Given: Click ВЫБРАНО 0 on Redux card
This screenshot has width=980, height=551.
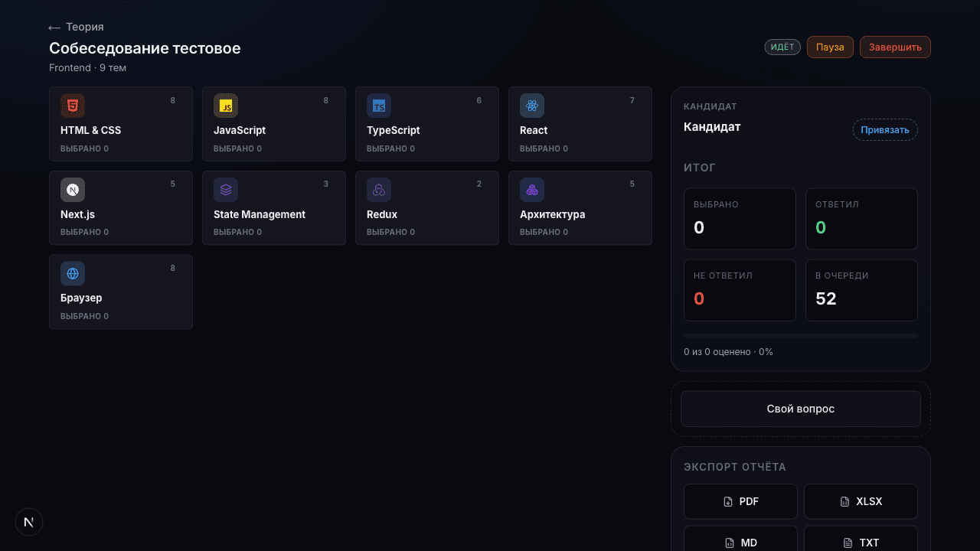Looking at the screenshot, I should [390, 232].
